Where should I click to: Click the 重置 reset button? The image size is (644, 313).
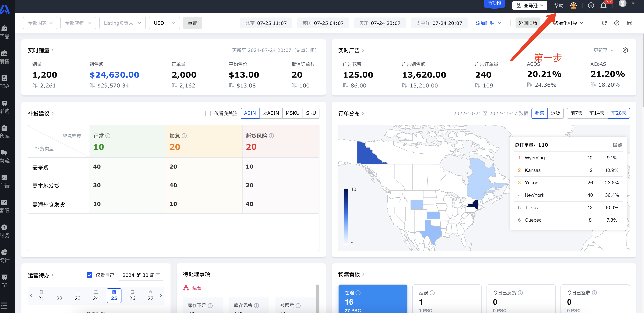click(x=192, y=23)
